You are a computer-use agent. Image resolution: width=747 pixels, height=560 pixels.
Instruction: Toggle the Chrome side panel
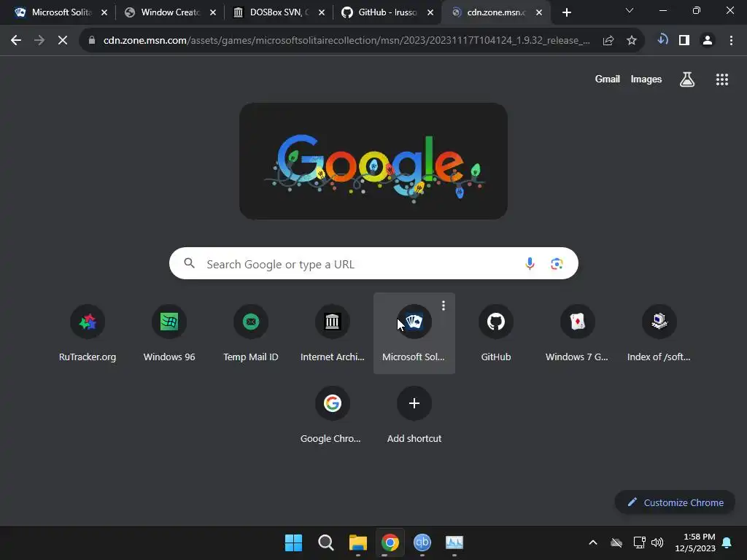(x=684, y=41)
